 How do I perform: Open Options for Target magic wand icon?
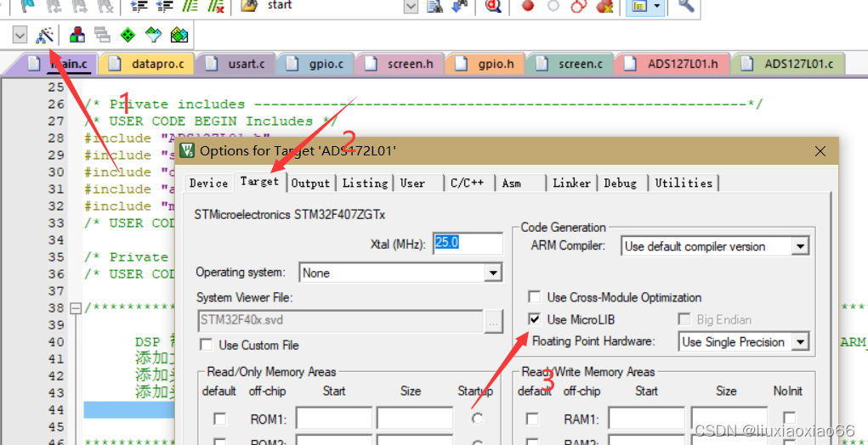point(44,36)
